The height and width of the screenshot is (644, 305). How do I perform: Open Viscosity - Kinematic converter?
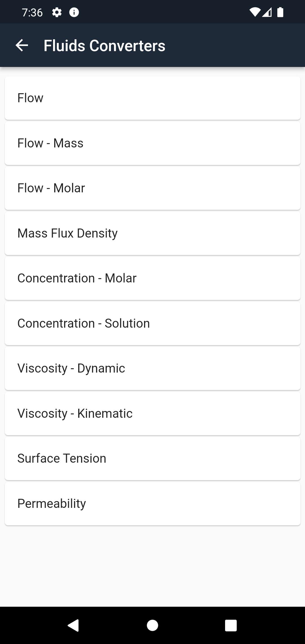coord(152,414)
